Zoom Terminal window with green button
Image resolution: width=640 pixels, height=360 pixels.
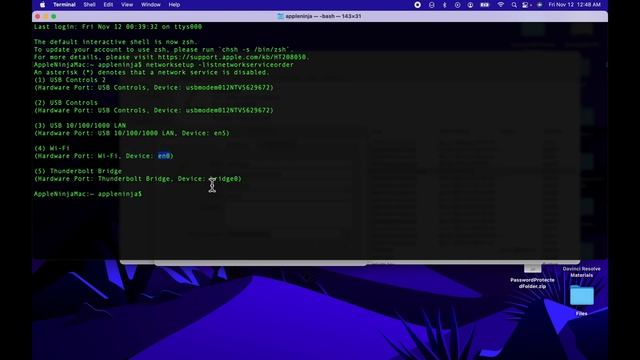(x=53, y=16)
